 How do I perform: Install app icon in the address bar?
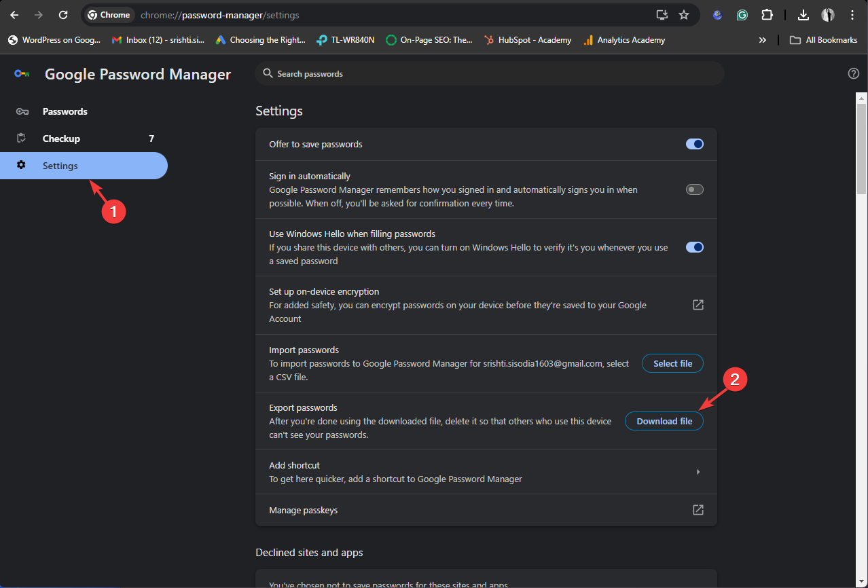tap(662, 15)
